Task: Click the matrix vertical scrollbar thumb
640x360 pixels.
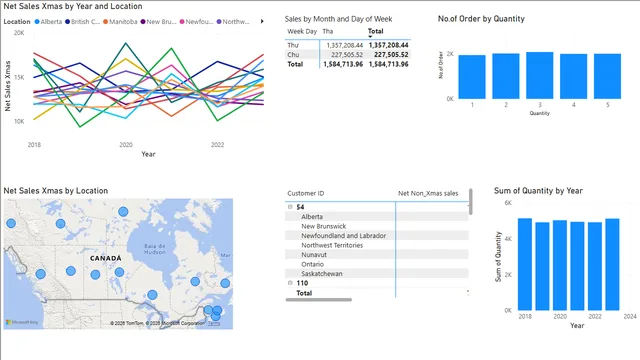Action: coord(471,202)
